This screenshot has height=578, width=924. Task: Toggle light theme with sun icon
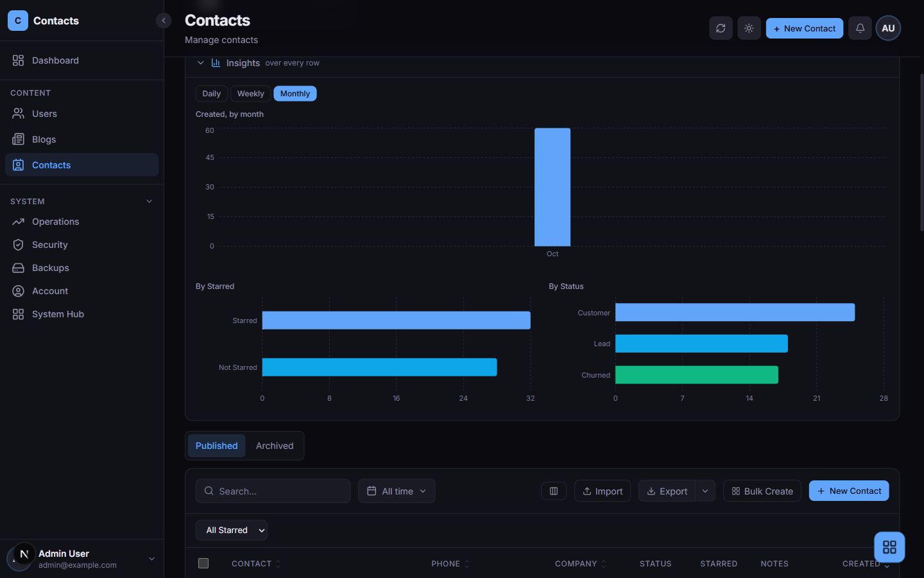tap(749, 28)
